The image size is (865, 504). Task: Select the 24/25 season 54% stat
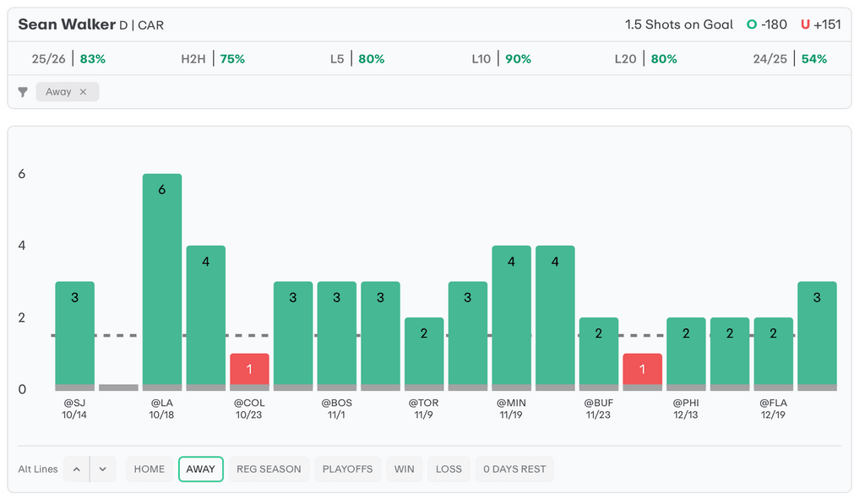pyautogui.click(x=790, y=59)
